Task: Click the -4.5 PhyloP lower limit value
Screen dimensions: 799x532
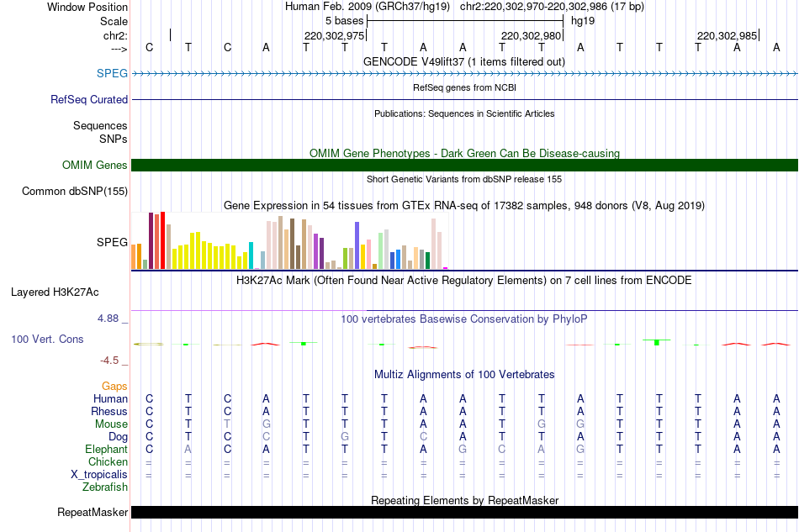Action: (109, 361)
